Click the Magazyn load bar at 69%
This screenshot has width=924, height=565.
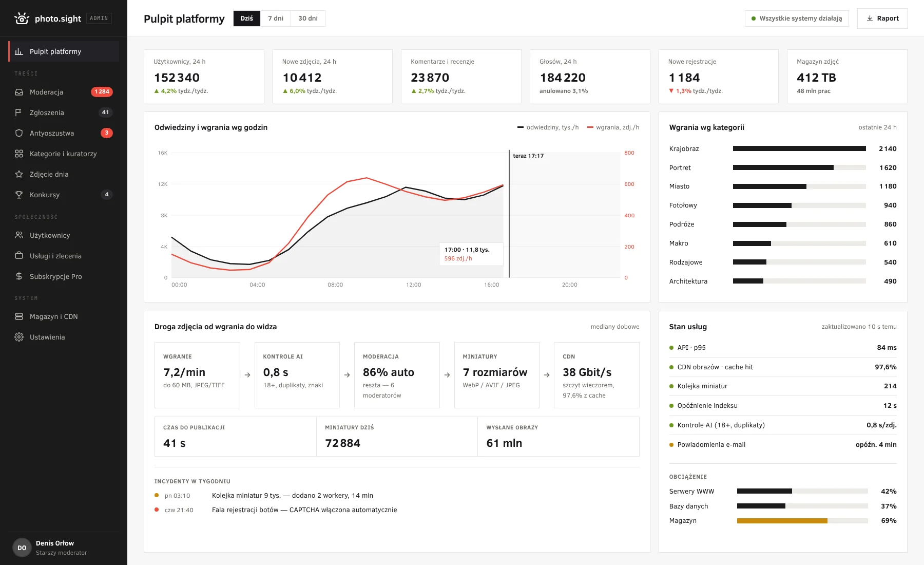[802, 521]
